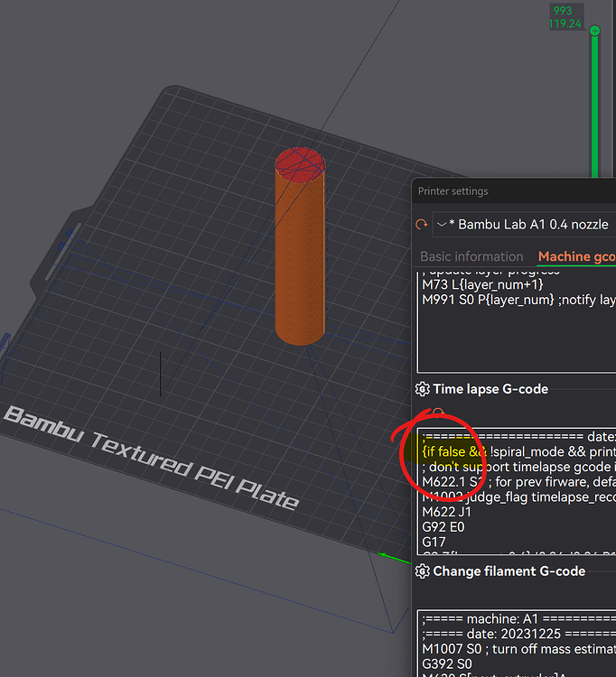Click into the Time lapse G-code text box
616x677 pixels.
point(517,491)
